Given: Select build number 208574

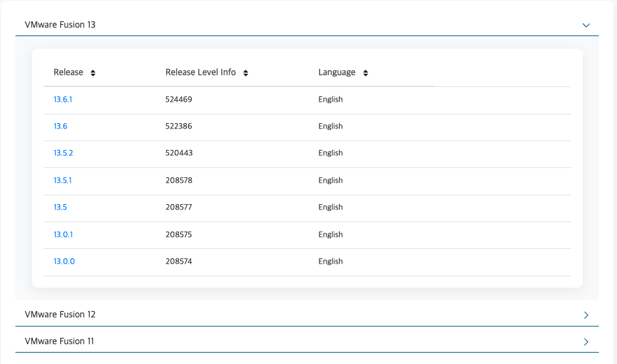Looking at the screenshot, I should [179, 262].
